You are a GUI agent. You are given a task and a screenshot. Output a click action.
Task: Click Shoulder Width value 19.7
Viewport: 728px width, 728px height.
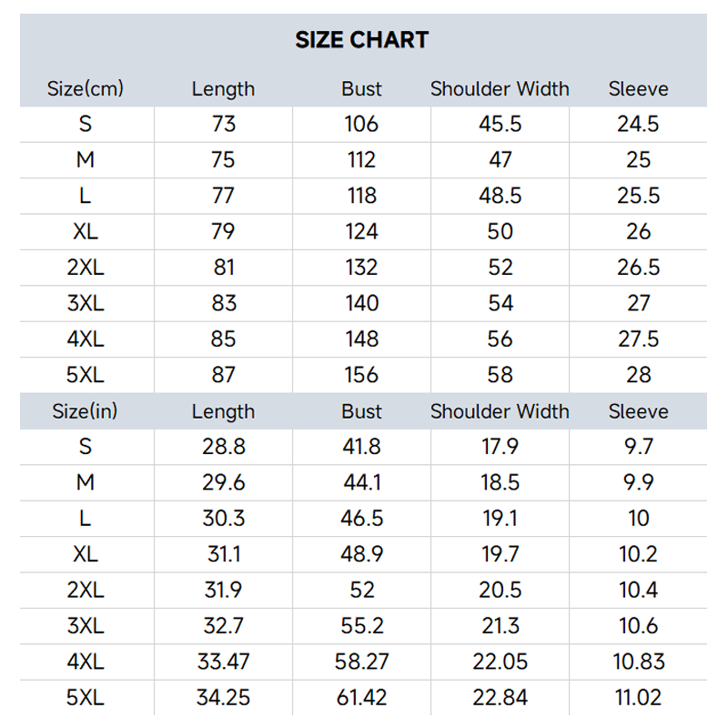point(500,554)
